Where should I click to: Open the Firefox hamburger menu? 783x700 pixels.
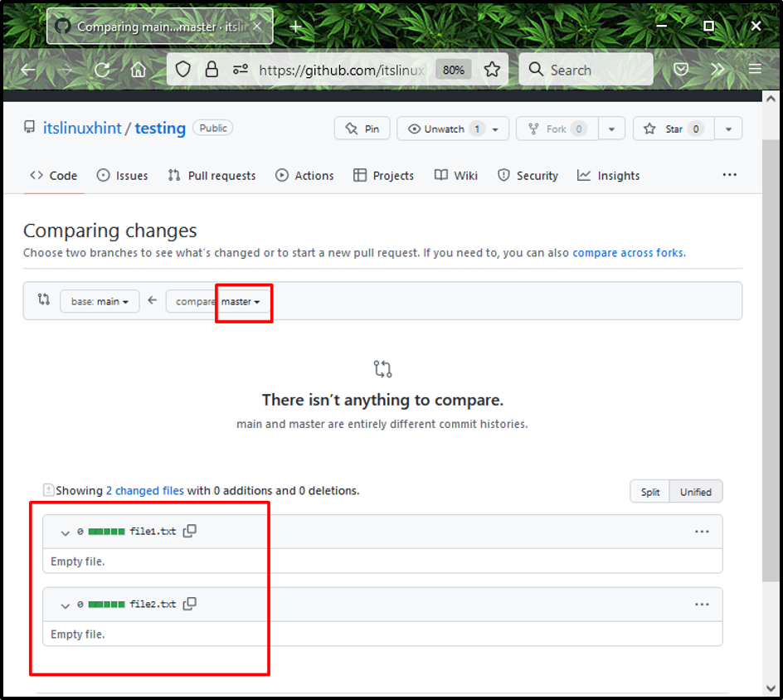point(755,69)
